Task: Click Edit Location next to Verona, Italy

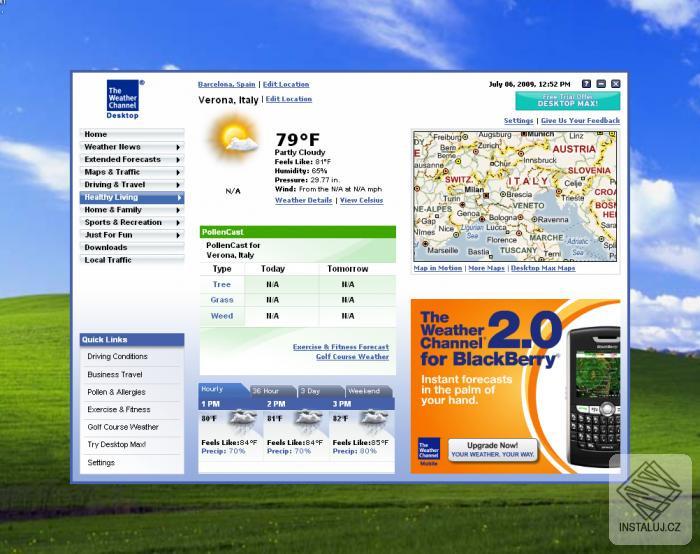Action: 289,99
